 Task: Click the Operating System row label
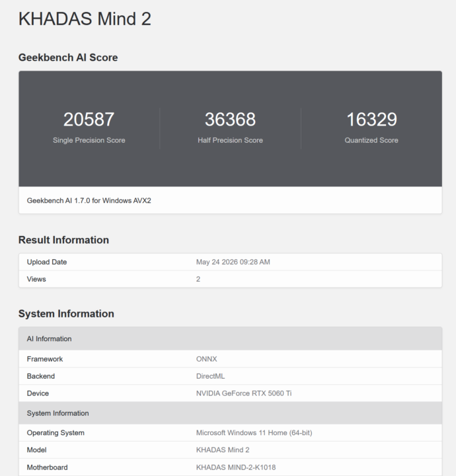[56, 433]
